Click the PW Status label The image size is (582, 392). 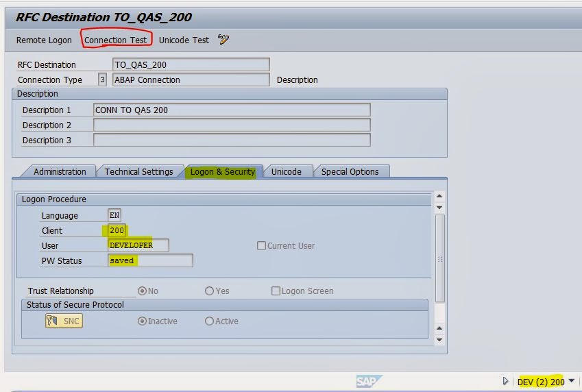pos(62,260)
